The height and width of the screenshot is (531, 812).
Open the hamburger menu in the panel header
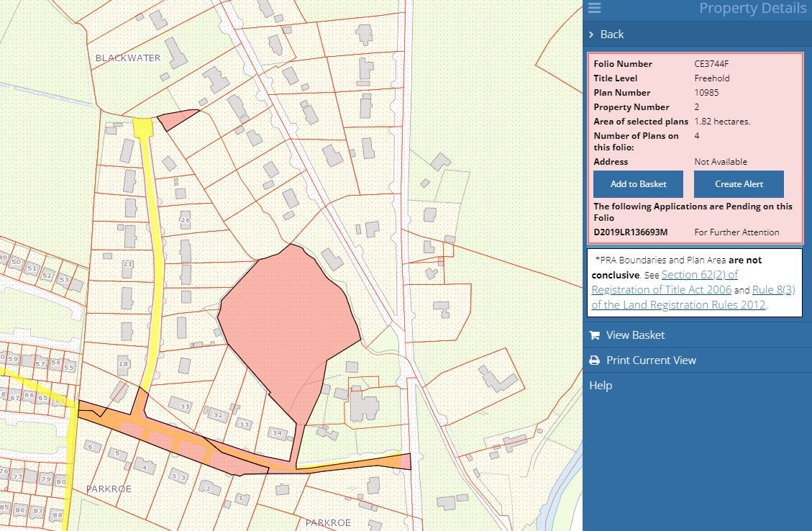[594, 9]
